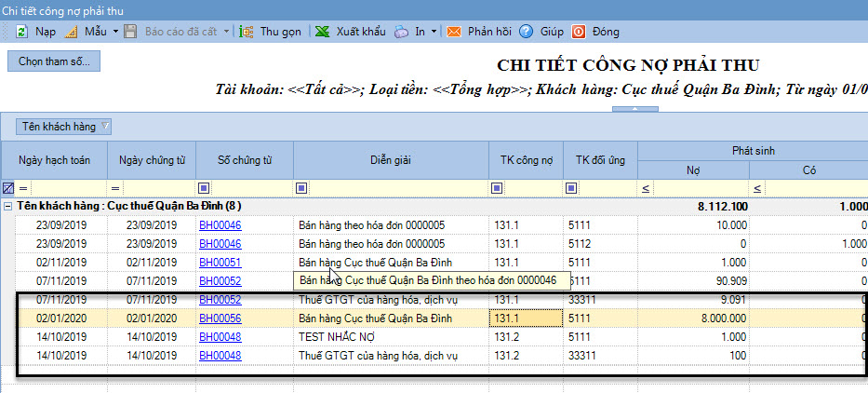Open BH00048 link in TEST NHẮC NỢ row

(x=220, y=337)
